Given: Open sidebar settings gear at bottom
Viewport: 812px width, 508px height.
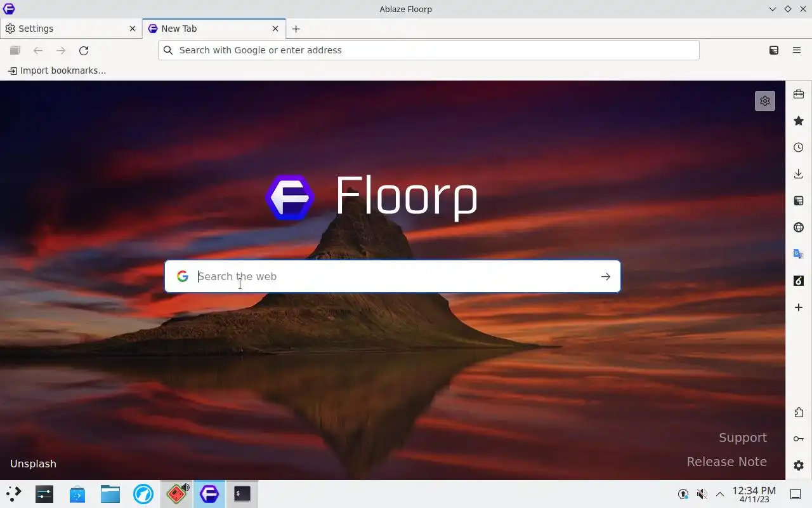Looking at the screenshot, I should click(x=799, y=465).
